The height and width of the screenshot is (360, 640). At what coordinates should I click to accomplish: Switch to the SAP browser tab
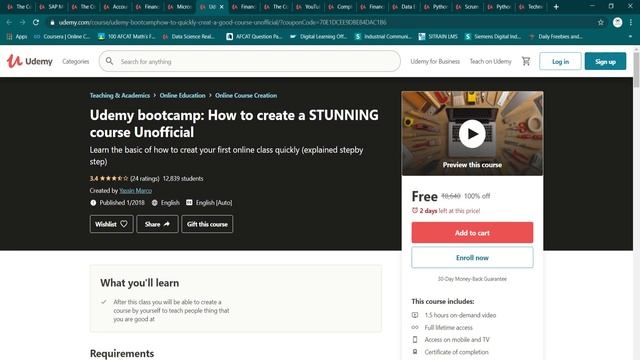(x=51, y=7)
